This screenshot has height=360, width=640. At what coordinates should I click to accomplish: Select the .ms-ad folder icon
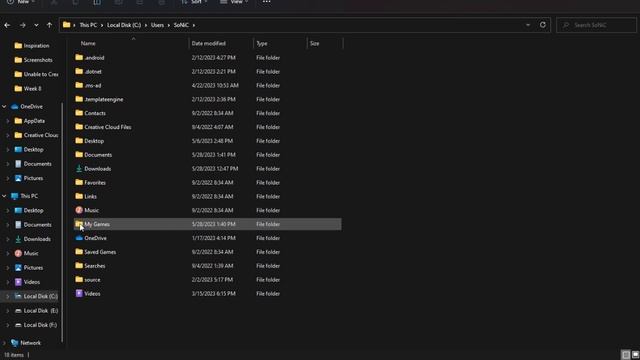tap(79, 85)
